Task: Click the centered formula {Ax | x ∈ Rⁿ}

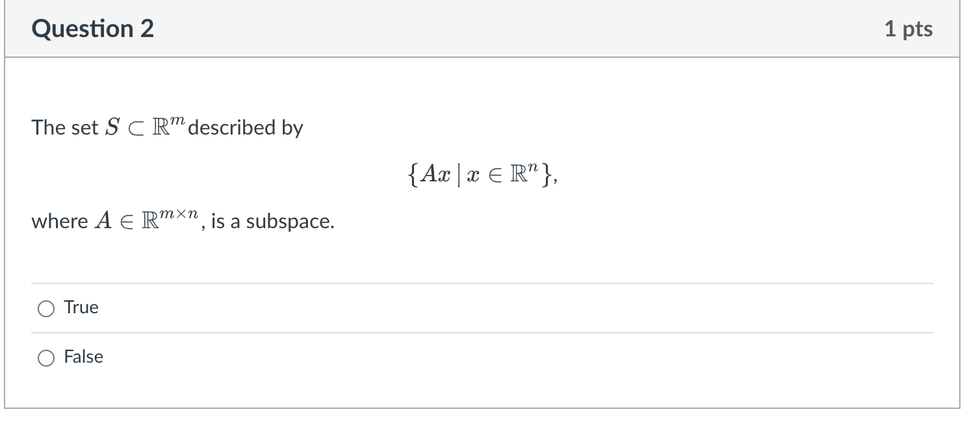Action: point(481,173)
